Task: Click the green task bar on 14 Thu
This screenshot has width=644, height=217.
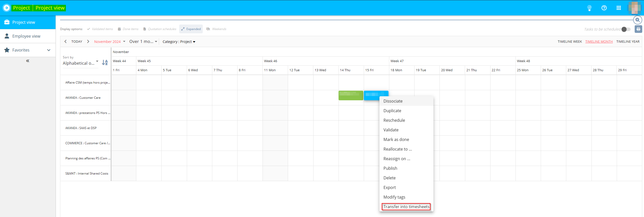Action: [351, 95]
